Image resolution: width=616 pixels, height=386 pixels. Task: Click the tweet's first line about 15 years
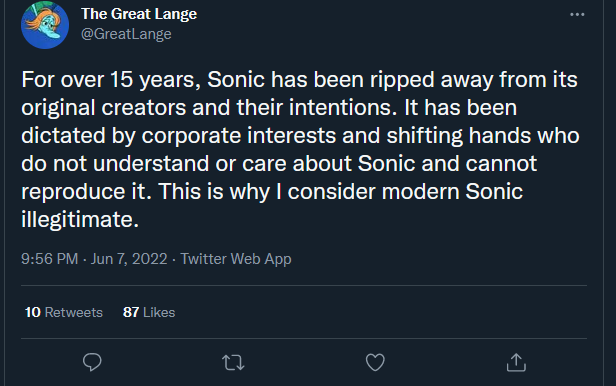[x=299, y=80]
